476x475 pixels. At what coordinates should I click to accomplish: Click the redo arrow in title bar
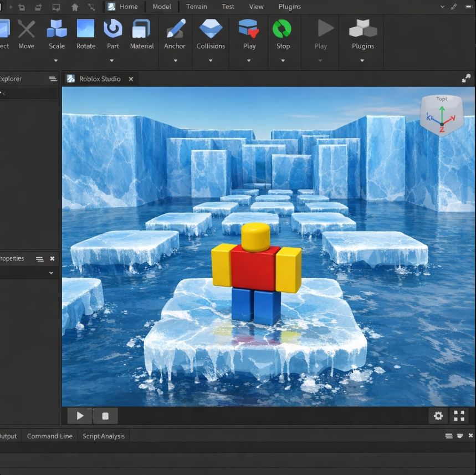click(38, 7)
